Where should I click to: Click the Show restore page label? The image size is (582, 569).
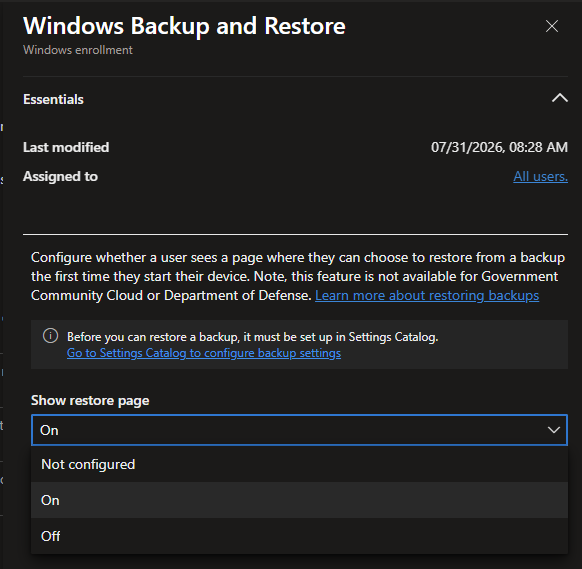[90, 400]
